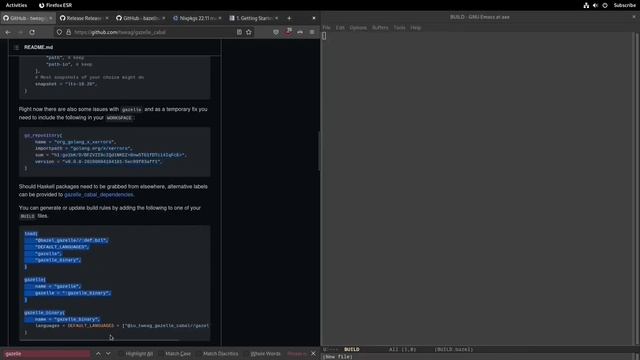
Task: Open the Firefox hamburger application menu
Action: point(312,32)
